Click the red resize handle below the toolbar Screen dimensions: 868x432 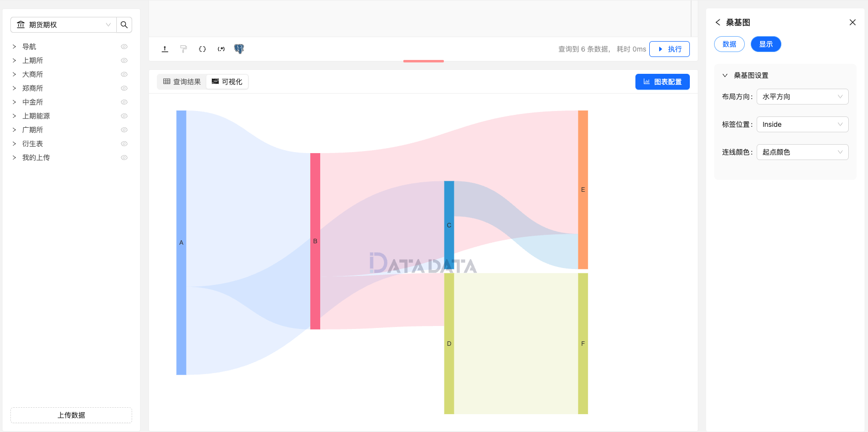click(x=424, y=61)
